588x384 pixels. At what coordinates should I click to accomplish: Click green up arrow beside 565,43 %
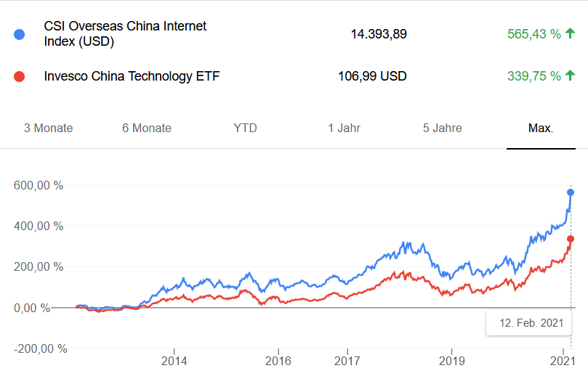[570, 33]
